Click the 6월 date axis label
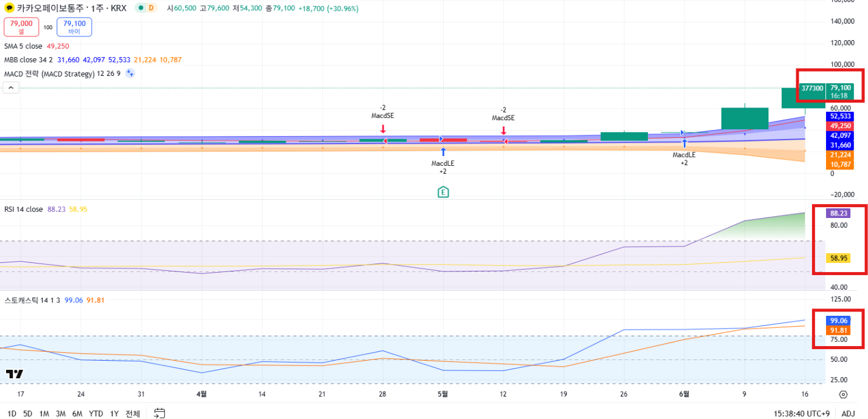This screenshot has height=419, width=868. tap(684, 393)
